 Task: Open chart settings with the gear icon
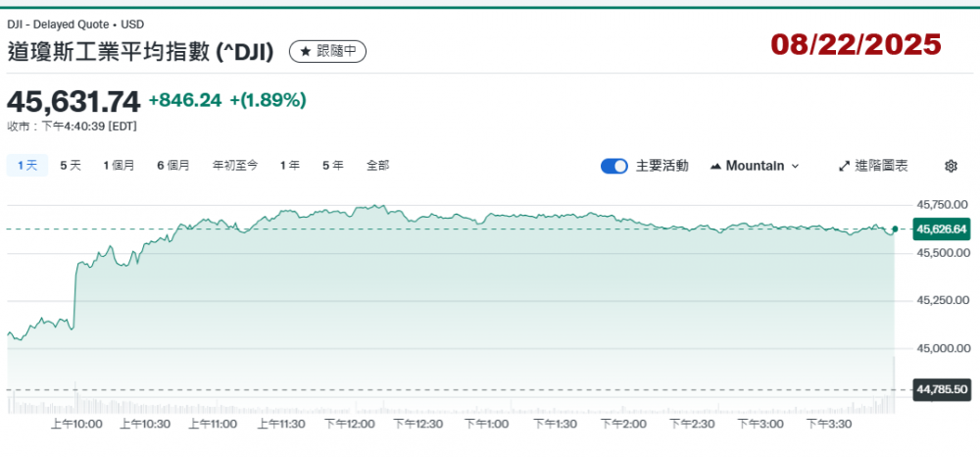[950, 166]
